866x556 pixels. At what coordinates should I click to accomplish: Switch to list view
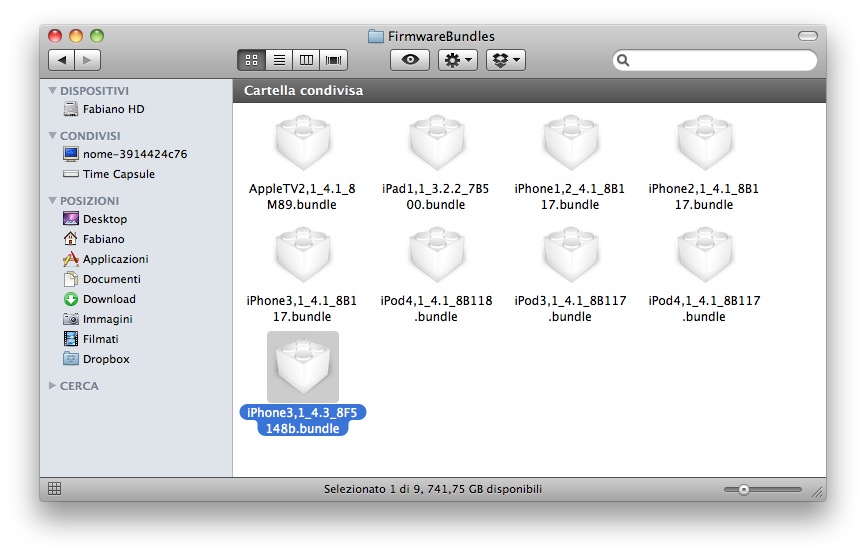pyautogui.click(x=279, y=60)
